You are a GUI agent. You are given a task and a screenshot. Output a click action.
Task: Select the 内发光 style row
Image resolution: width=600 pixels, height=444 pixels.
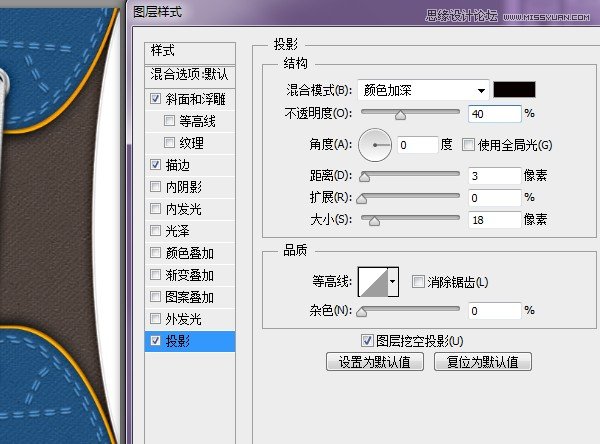(x=190, y=209)
